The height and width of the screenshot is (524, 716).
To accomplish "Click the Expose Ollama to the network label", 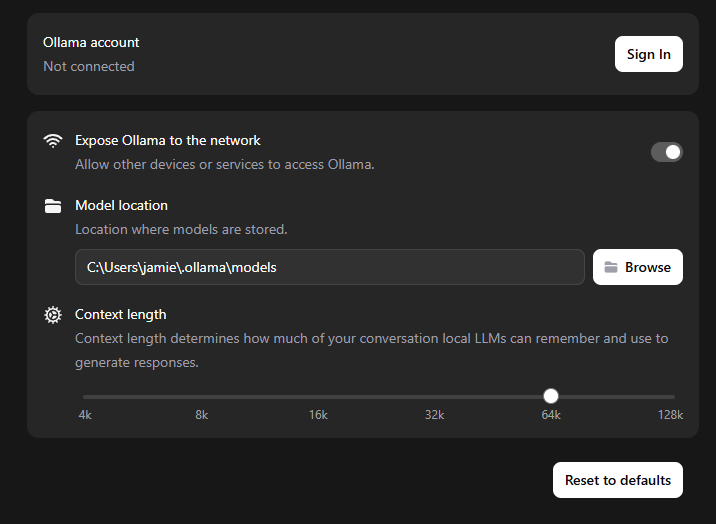I will point(168,141).
